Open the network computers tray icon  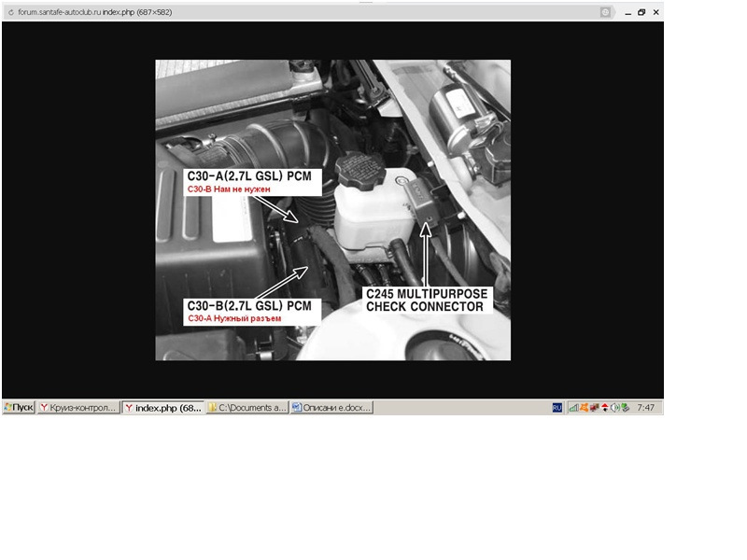[x=595, y=408]
